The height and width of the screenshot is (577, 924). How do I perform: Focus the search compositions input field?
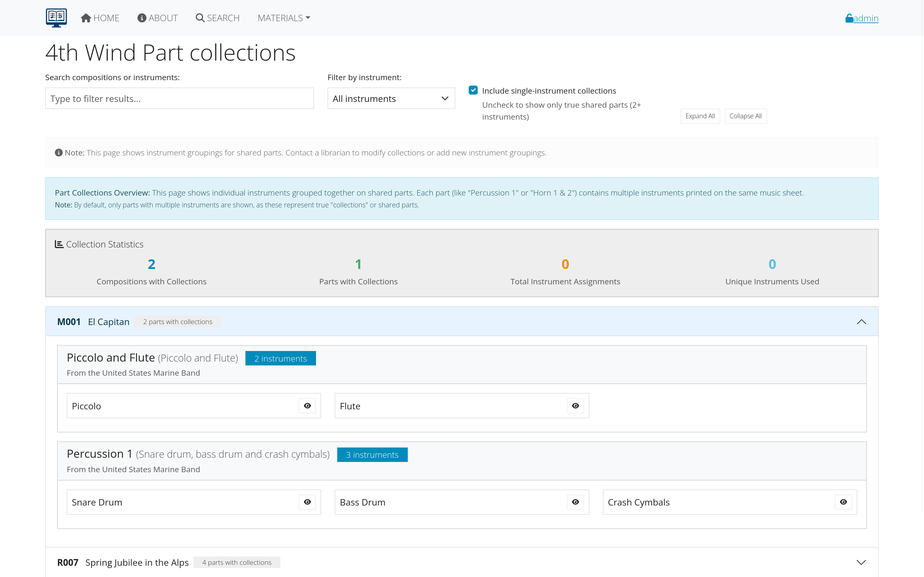pos(179,98)
